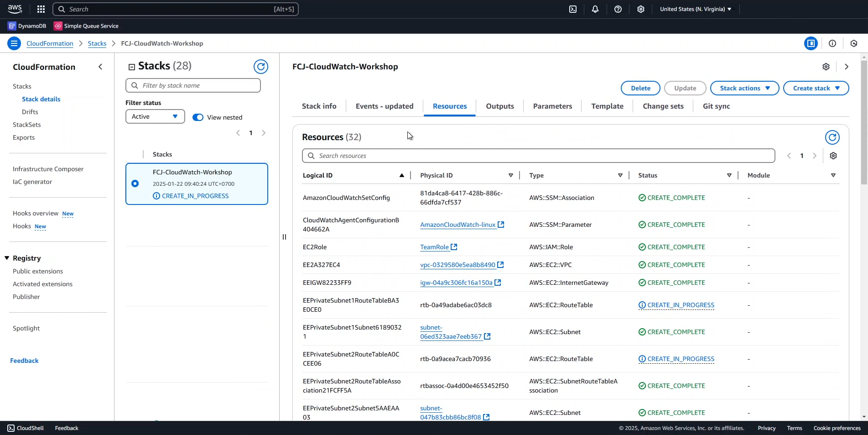The height and width of the screenshot is (435, 868).
Task: Sort by Logical ID column arrow
Action: (402, 175)
